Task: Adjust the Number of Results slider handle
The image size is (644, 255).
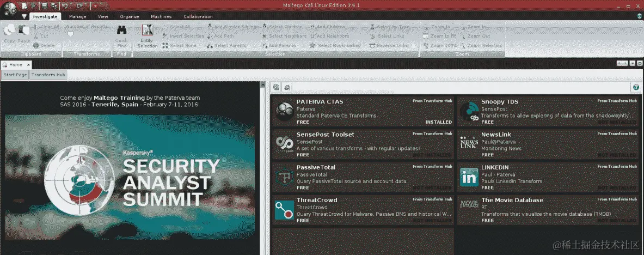Action: pyautogui.click(x=70, y=34)
